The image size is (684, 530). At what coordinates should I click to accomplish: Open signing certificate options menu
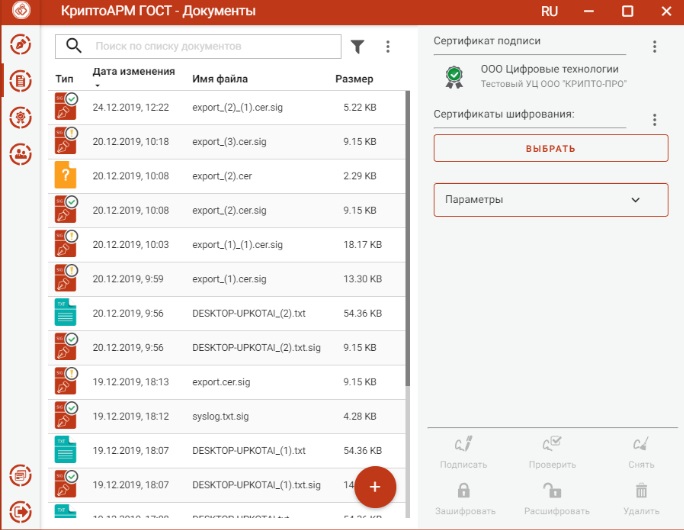coord(654,47)
